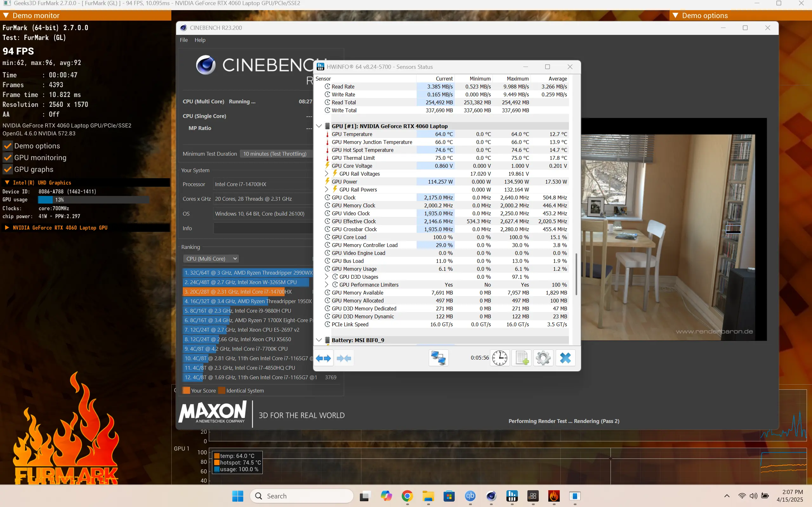Expand the NVIDIA GeForce RTX 4060 Laptop GPU section
This screenshot has width=812, height=507.
(x=7, y=228)
